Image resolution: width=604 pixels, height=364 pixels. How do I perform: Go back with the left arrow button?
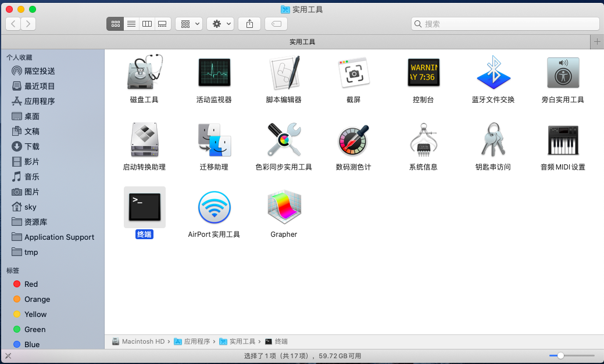point(13,24)
